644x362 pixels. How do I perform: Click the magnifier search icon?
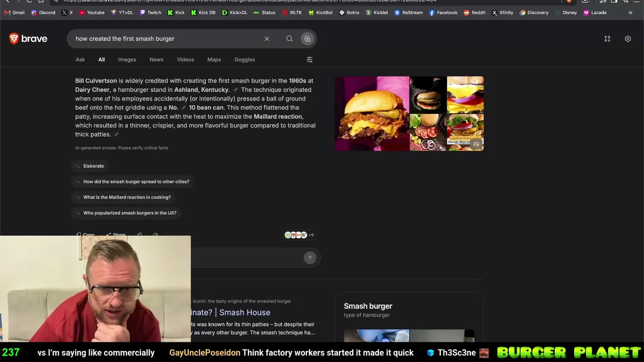[x=289, y=39]
